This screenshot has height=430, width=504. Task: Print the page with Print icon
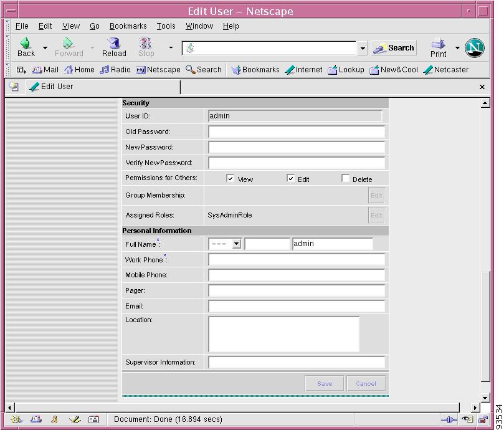[x=438, y=47]
